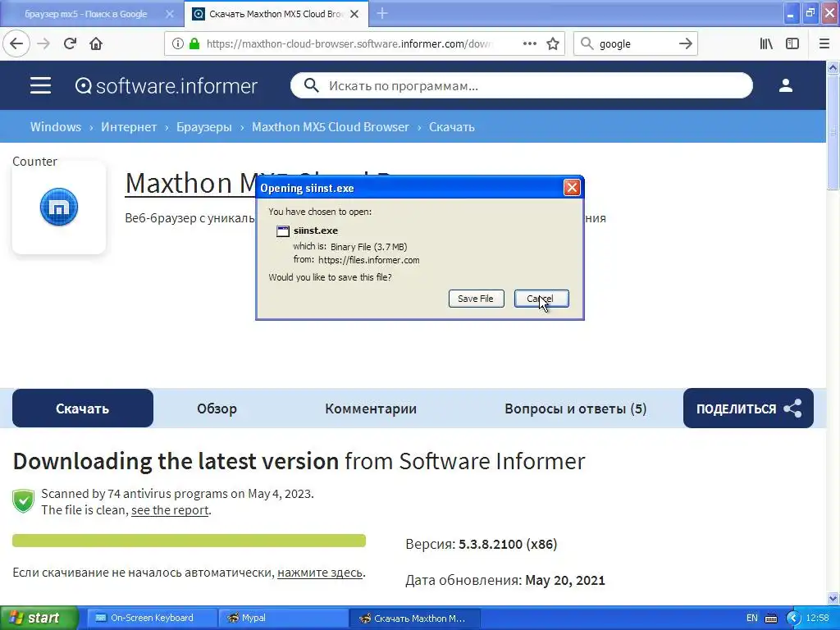The height and width of the screenshot is (630, 840).
Task: Click the green antivirus shield icon
Action: click(23, 501)
